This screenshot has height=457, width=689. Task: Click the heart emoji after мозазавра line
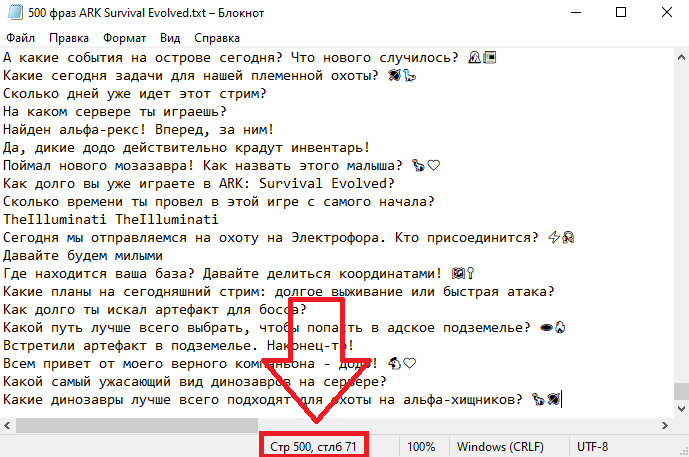tap(434, 165)
